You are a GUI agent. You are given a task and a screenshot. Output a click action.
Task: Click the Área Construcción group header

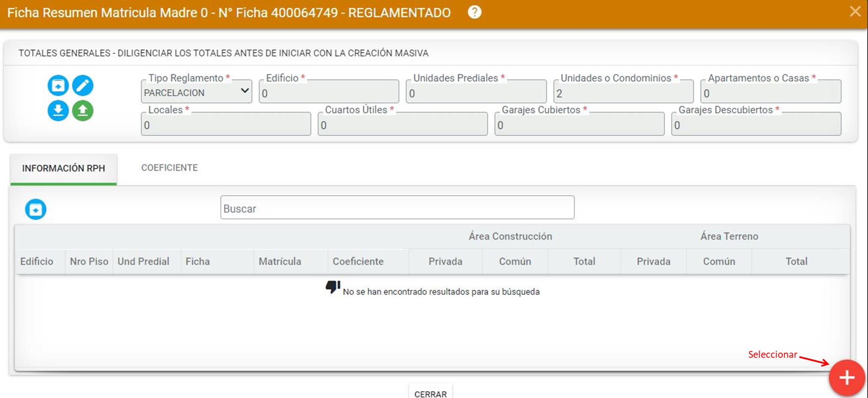pyautogui.click(x=510, y=237)
